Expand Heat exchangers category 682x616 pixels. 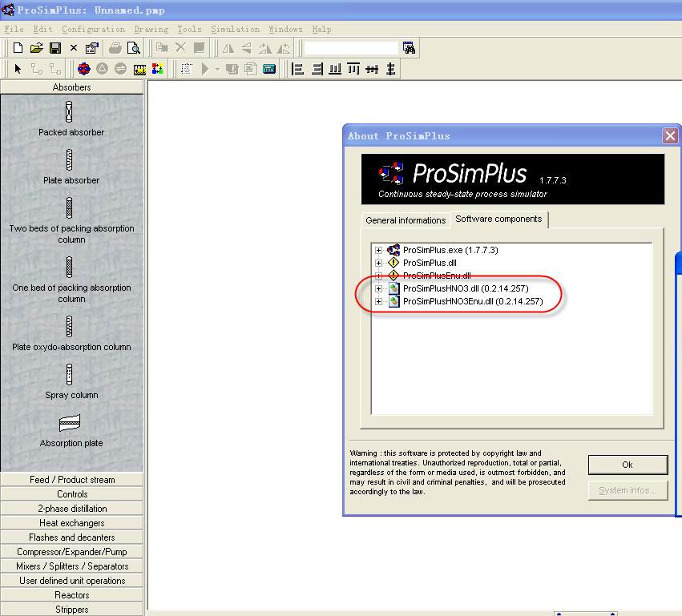[x=72, y=522]
